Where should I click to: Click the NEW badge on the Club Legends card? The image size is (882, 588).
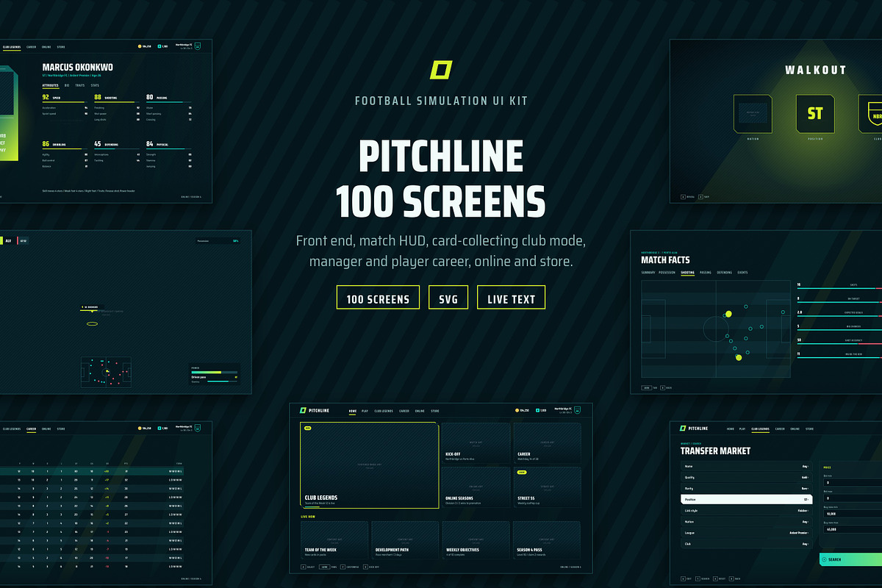tap(307, 427)
